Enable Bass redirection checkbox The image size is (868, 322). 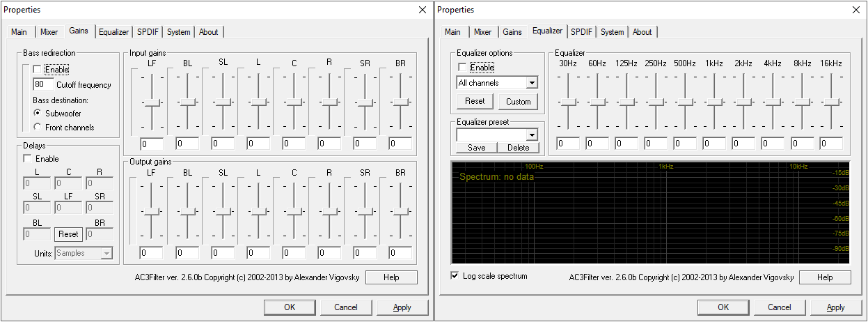click(38, 70)
